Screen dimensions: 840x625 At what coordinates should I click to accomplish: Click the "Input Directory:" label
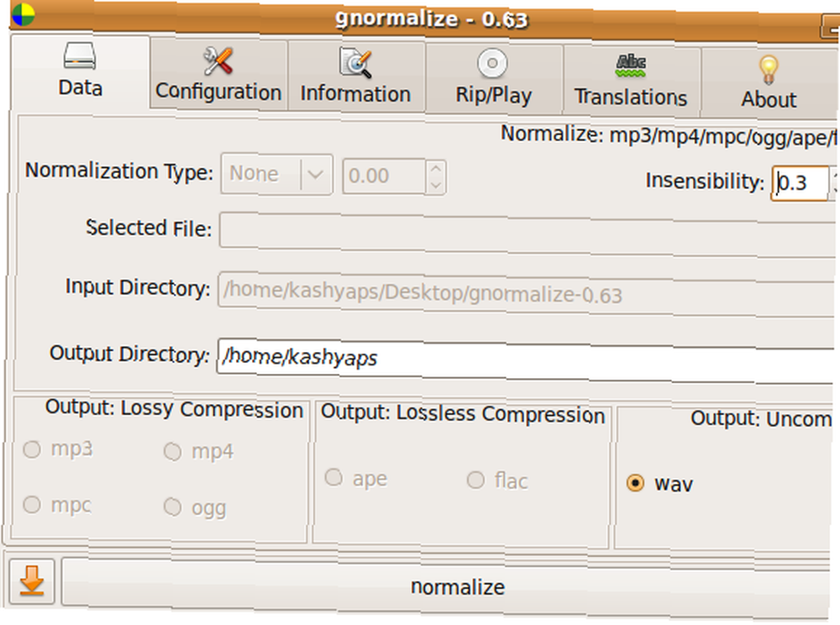138,287
